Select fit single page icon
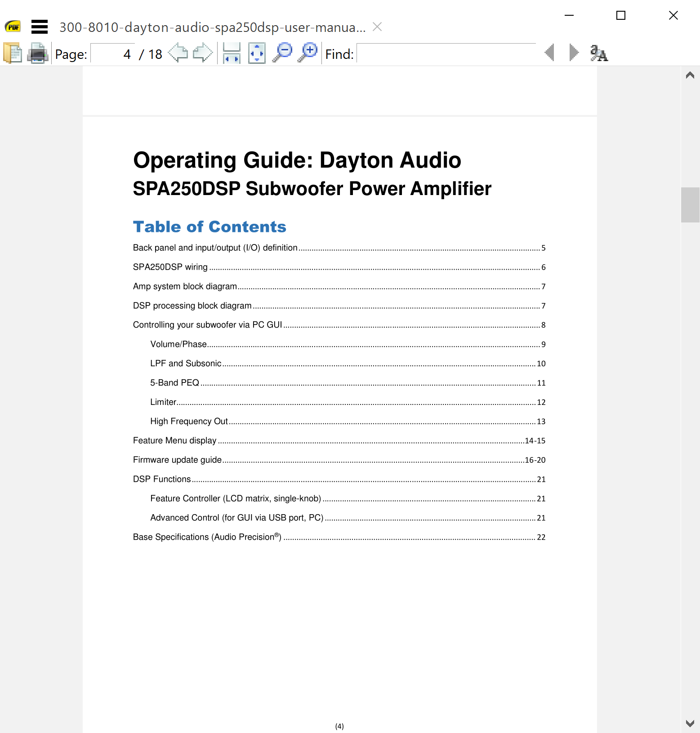The image size is (700, 733). [x=257, y=53]
